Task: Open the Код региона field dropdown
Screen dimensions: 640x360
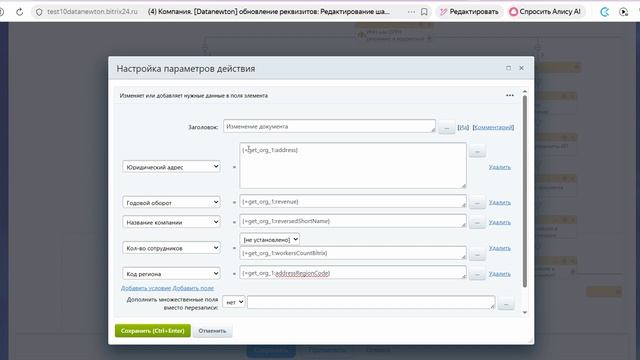Action: coord(171,273)
